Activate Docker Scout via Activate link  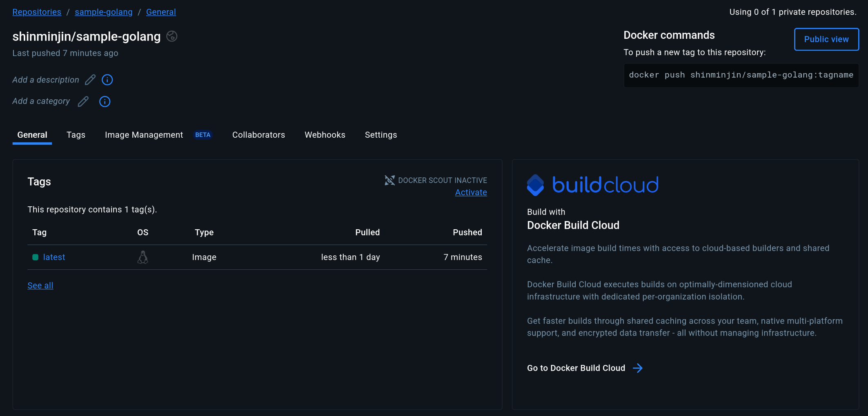tap(471, 192)
